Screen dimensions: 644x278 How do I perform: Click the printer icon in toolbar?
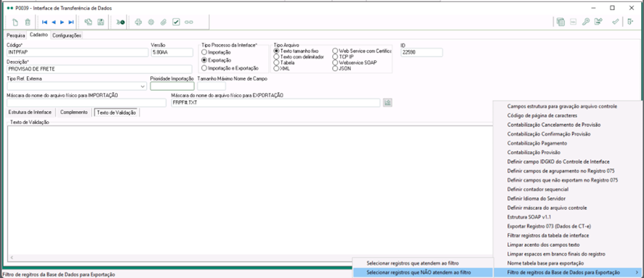[138, 23]
